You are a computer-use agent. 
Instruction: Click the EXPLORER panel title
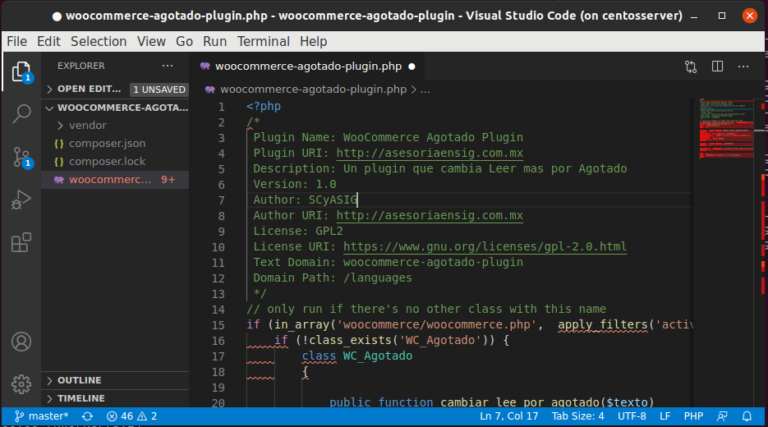pyautogui.click(x=81, y=66)
